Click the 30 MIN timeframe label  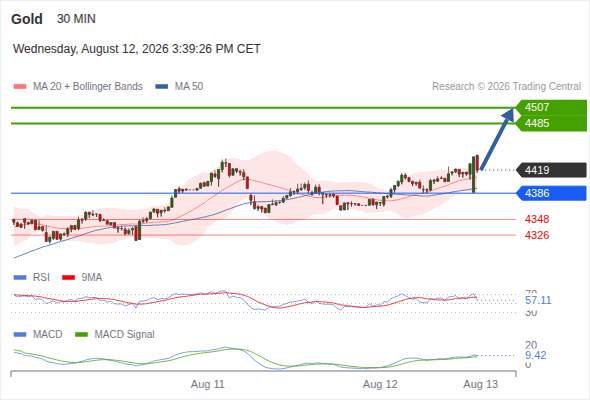click(x=76, y=19)
